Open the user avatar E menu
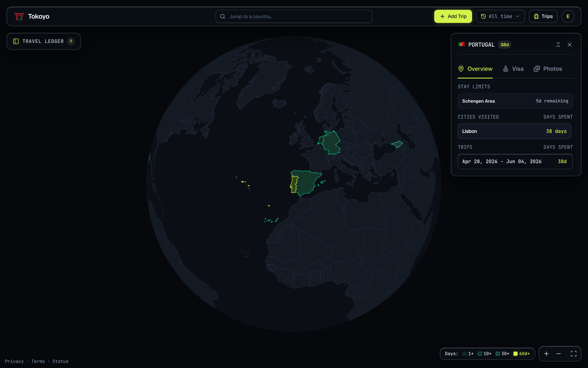The height and width of the screenshot is (368, 588). pyautogui.click(x=568, y=16)
